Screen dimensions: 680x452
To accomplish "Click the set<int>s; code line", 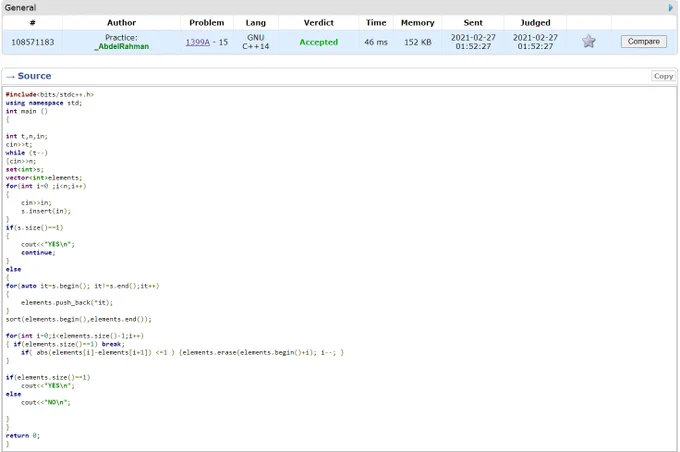I will (25, 170).
